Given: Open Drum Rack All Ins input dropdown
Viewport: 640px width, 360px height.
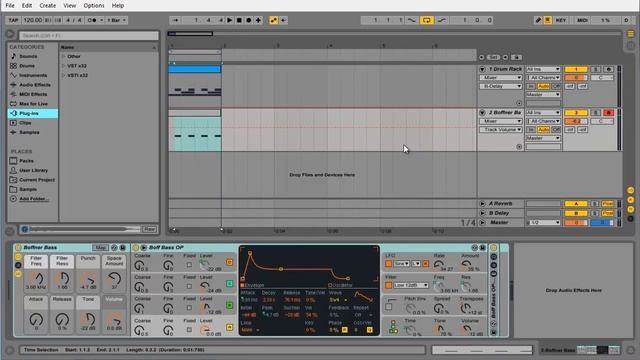Looking at the screenshot, I should click(x=543, y=69).
